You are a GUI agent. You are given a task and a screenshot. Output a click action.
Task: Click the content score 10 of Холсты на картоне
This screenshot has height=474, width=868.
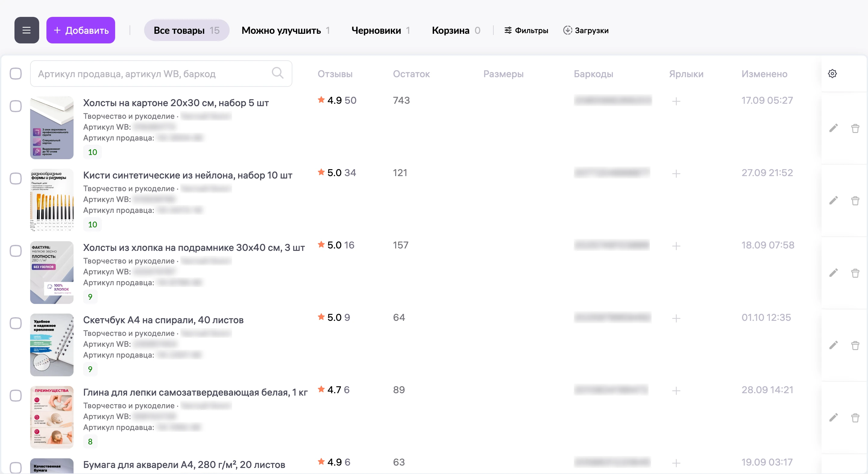(92, 152)
